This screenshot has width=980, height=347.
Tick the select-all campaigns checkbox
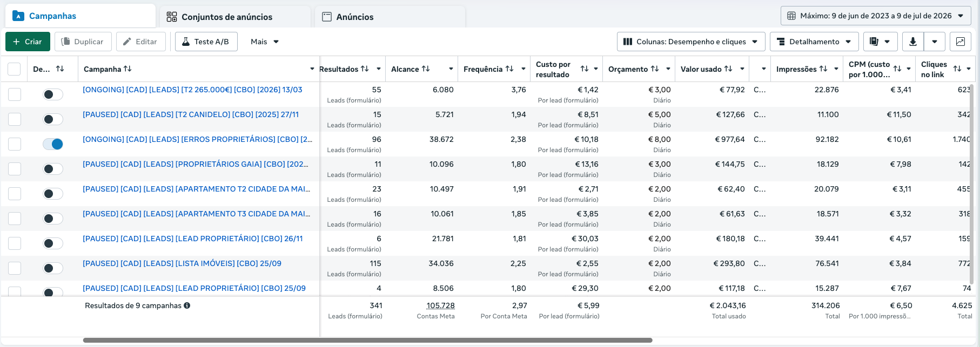pos(14,69)
